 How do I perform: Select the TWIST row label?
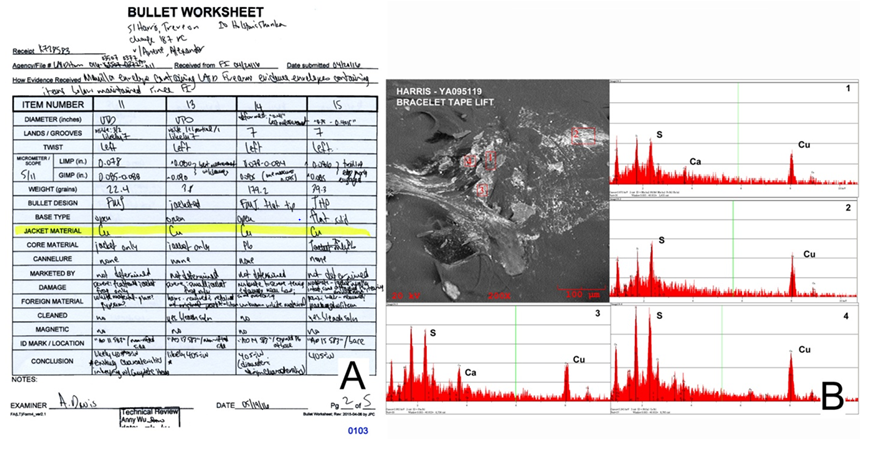(53, 147)
